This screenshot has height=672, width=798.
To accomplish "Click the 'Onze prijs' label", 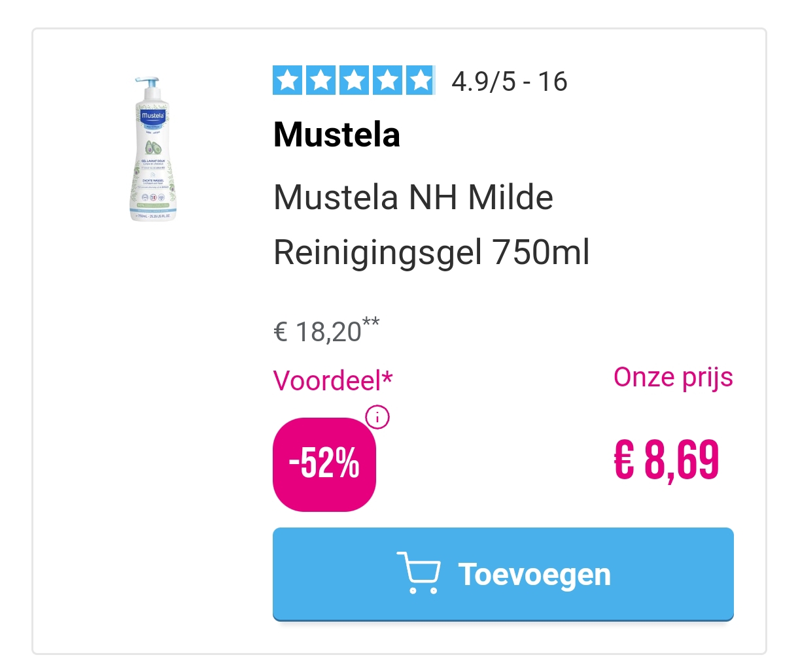I will (x=672, y=378).
